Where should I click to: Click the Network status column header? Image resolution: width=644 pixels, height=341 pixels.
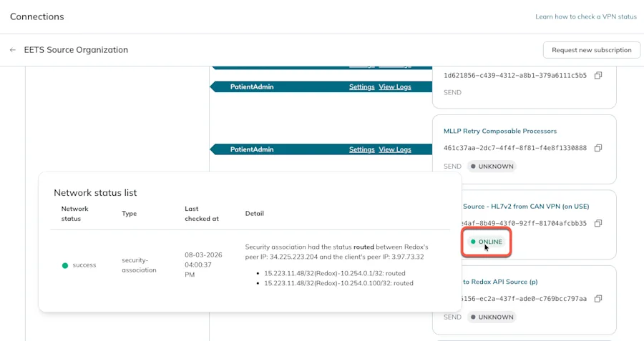click(x=74, y=214)
